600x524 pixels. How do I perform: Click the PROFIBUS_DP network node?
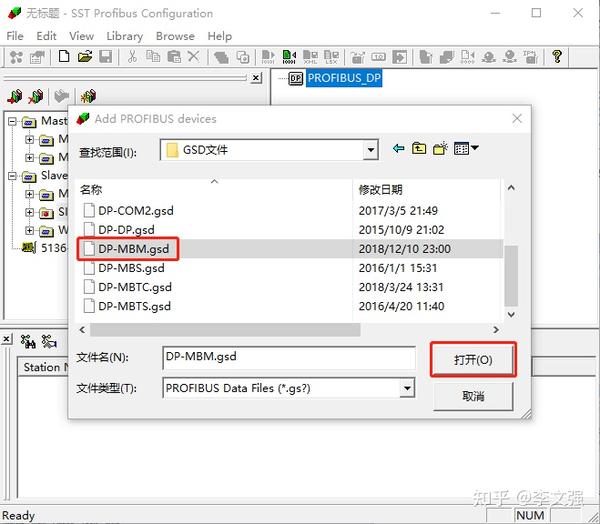tap(344, 78)
